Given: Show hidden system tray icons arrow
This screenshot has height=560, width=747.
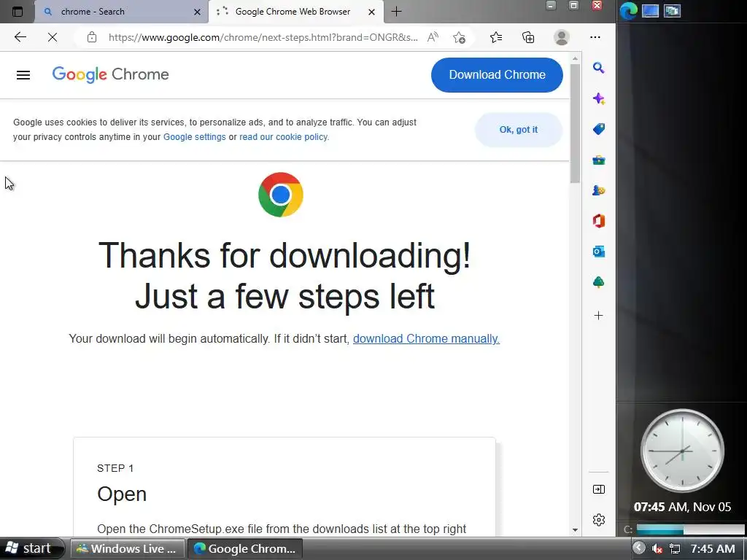Looking at the screenshot, I should pyautogui.click(x=638, y=548).
